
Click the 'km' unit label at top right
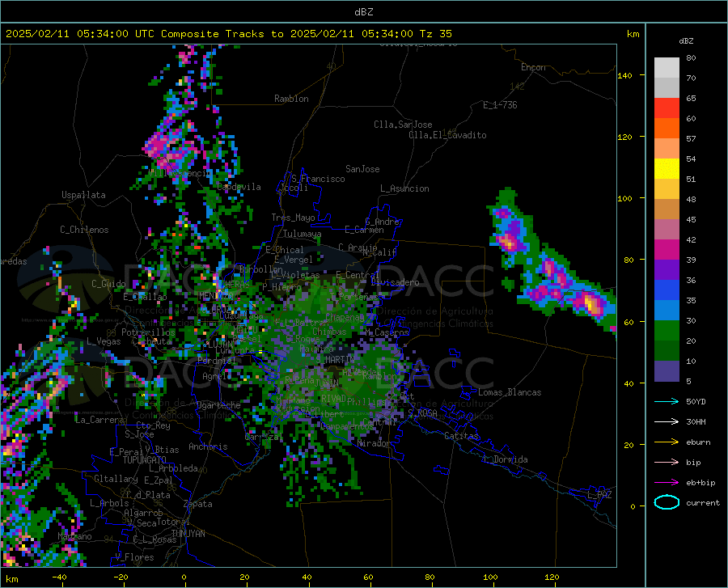[x=633, y=34]
